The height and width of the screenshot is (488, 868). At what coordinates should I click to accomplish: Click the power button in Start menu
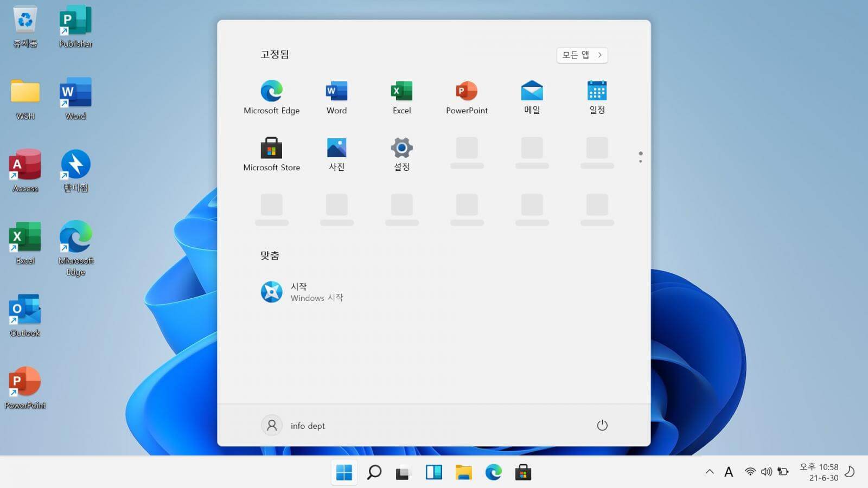tap(602, 426)
